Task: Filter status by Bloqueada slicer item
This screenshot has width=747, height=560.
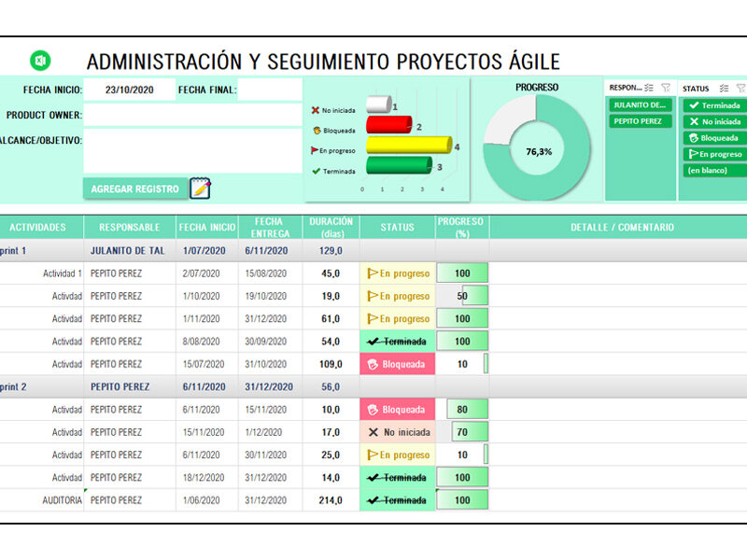Action: coord(715,138)
